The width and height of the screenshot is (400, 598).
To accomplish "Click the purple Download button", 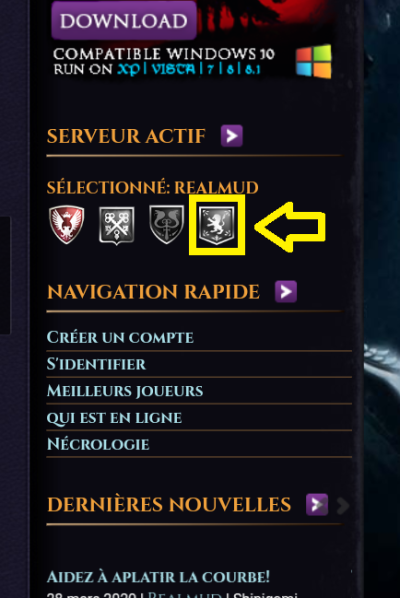I will pos(124,20).
